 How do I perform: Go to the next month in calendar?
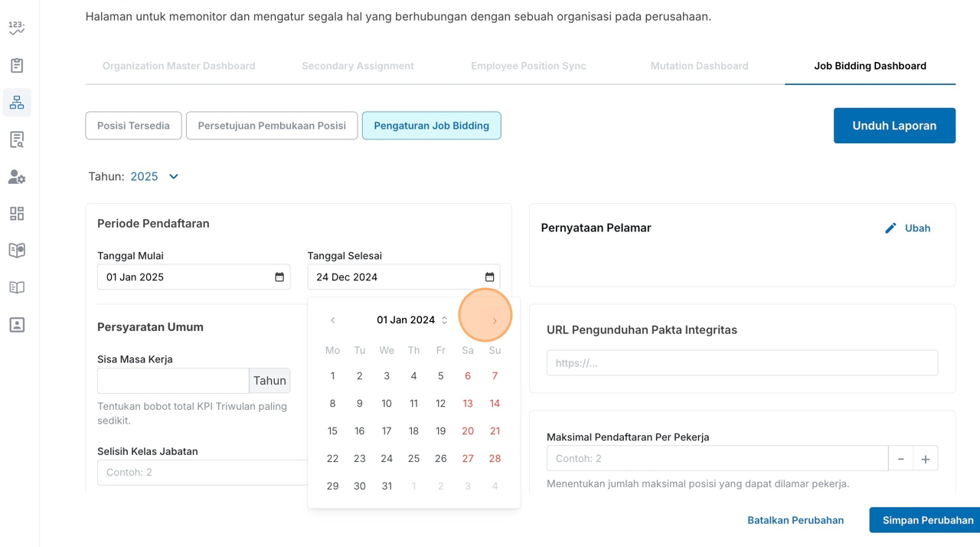point(495,320)
